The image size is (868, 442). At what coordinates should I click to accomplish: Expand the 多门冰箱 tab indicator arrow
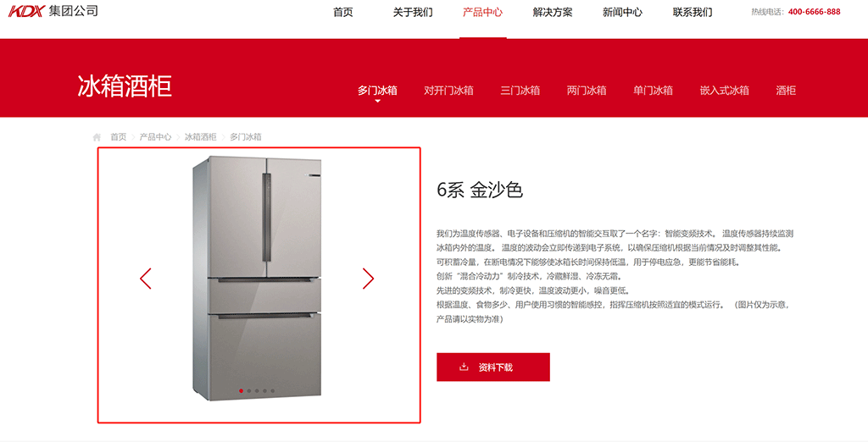(377, 102)
